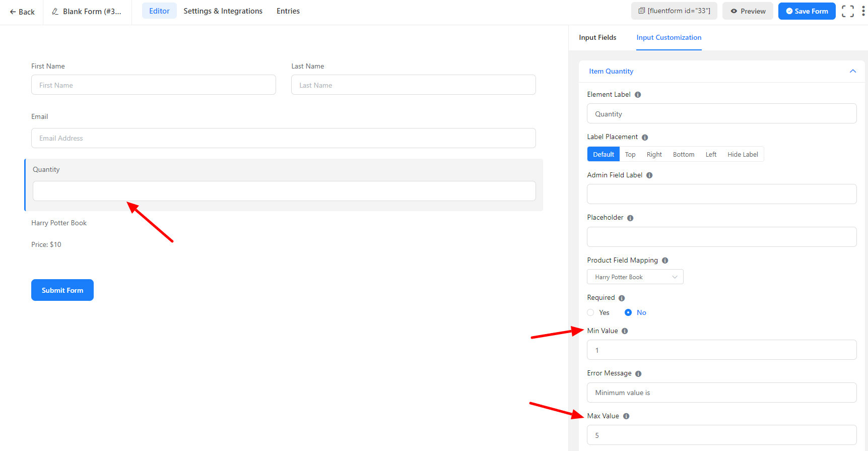Click the fullscreen expand icon
The image size is (868, 451).
tap(848, 11)
